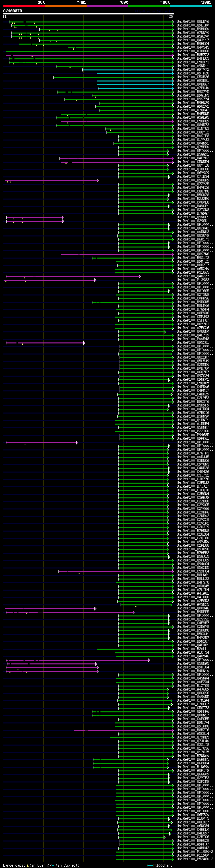The image size is (215, 868).
Task: Select hit label UniRef100_B9S7Y5
Action: (x=193, y=92)
